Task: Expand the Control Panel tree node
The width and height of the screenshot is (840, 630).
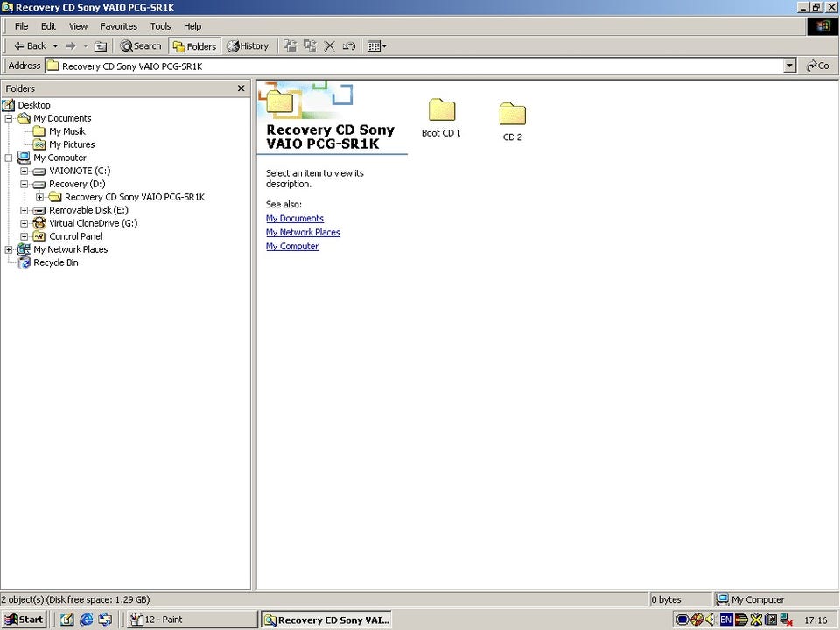Action: point(24,236)
